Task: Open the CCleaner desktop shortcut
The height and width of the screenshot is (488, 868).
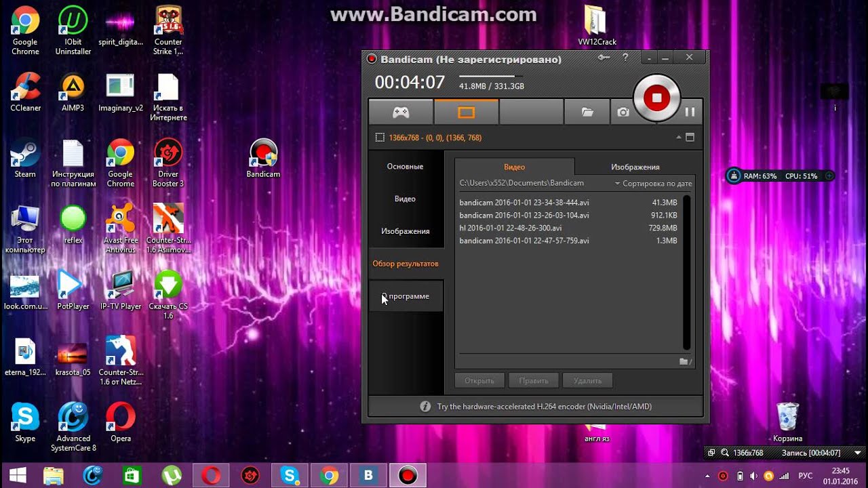Action: (25, 92)
